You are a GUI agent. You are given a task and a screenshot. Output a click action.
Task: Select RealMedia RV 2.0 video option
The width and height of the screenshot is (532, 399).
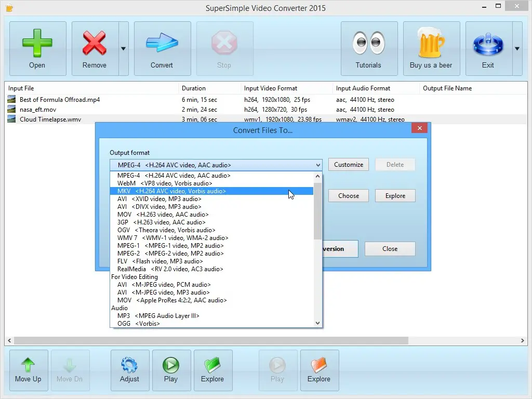coord(211,269)
